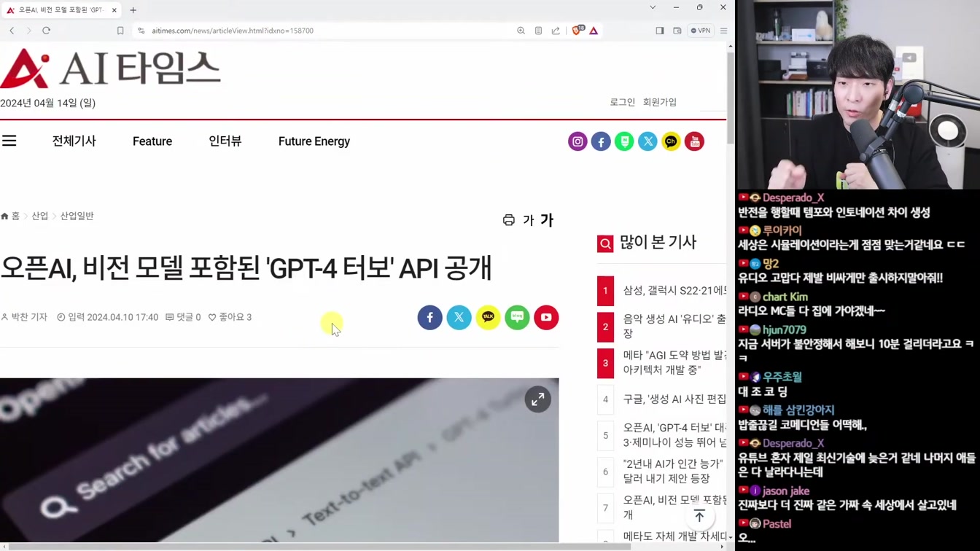Open the green Naver post icon in header
This screenshot has height=551, width=980.
pyautogui.click(x=624, y=141)
